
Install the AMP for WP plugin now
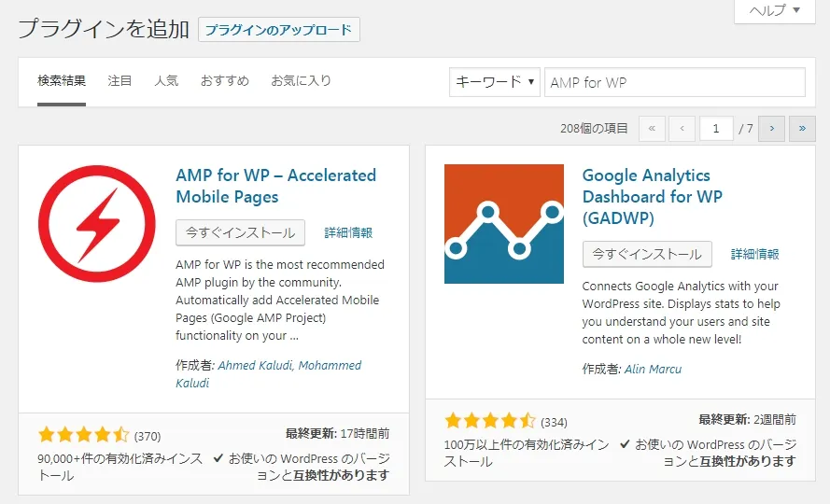[x=240, y=232]
